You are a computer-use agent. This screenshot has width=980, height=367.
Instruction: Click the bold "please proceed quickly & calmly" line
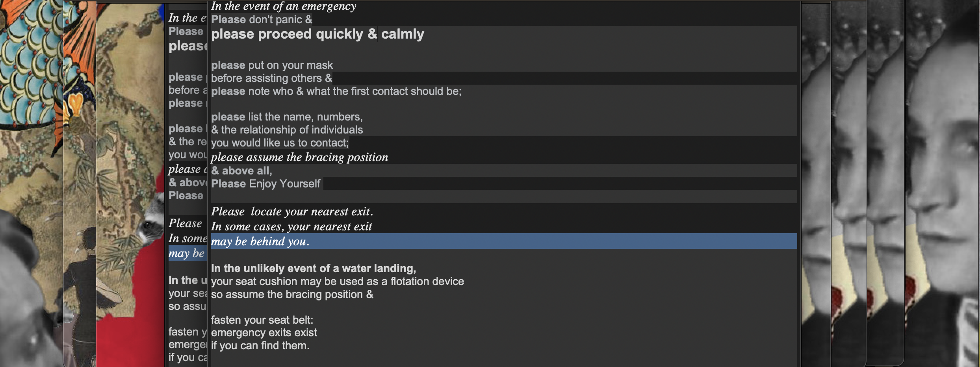pyautogui.click(x=317, y=34)
